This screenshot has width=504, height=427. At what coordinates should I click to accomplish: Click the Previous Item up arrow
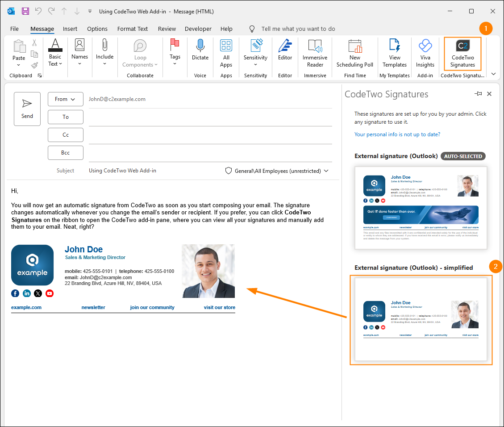click(64, 11)
